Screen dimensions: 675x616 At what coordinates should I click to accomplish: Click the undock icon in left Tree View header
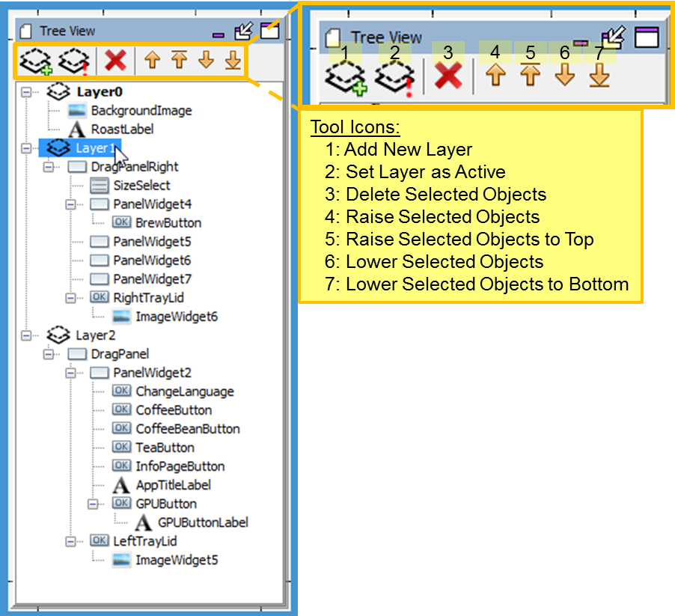pos(244,31)
